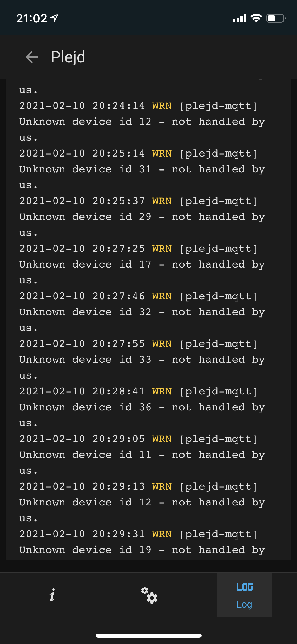Tap the location arrow next to the clock
The width and height of the screenshot is (297, 644).
click(53, 17)
